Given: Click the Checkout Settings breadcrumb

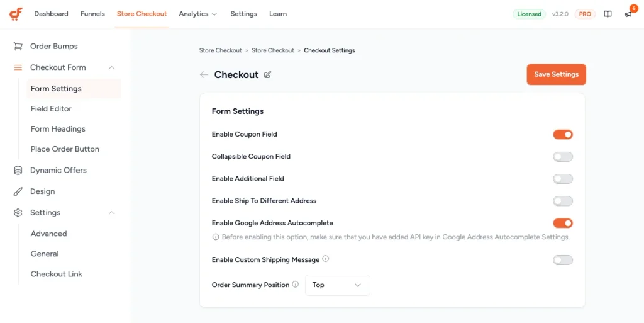Looking at the screenshot, I should click(330, 50).
